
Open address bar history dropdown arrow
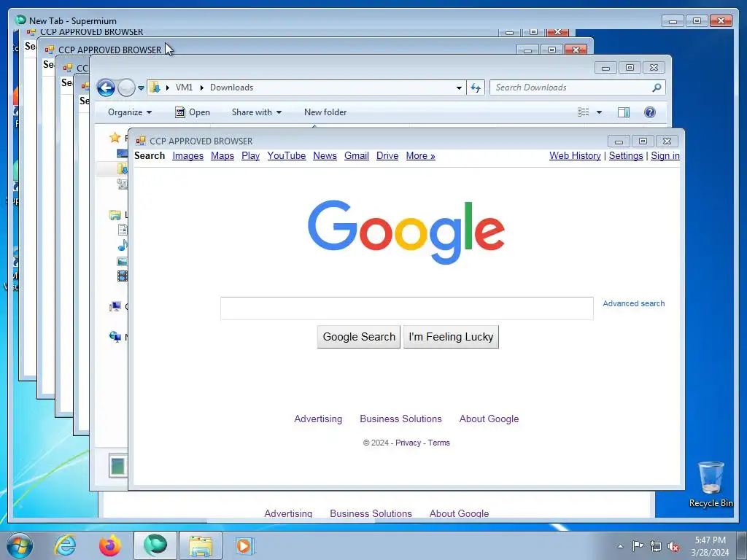[x=459, y=87]
